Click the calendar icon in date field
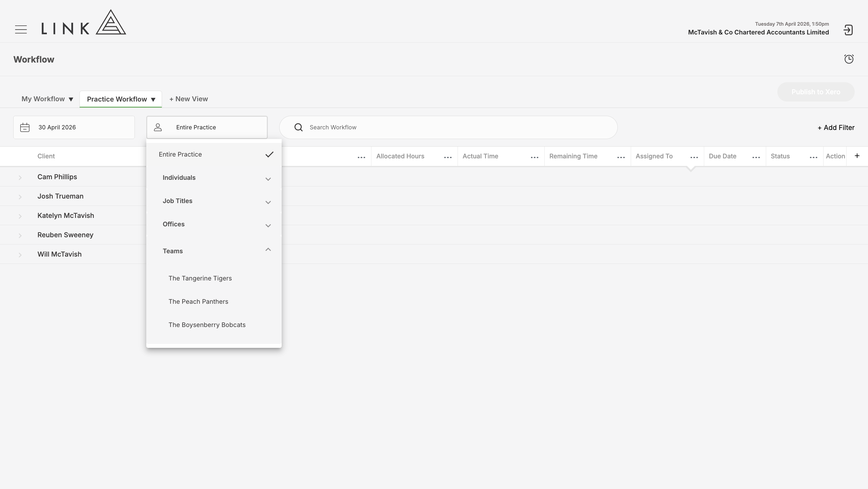Image resolution: width=868 pixels, height=489 pixels. (25, 128)
